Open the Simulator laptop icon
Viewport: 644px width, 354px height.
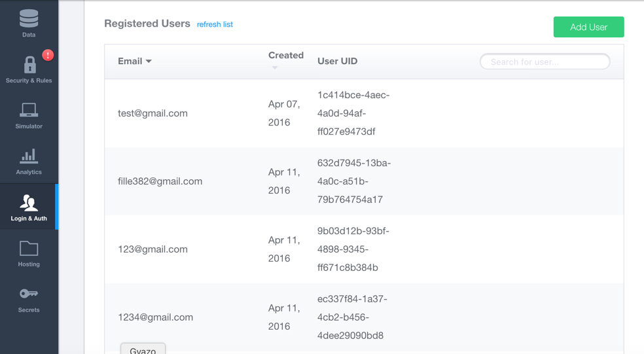(x=29, y=110)
